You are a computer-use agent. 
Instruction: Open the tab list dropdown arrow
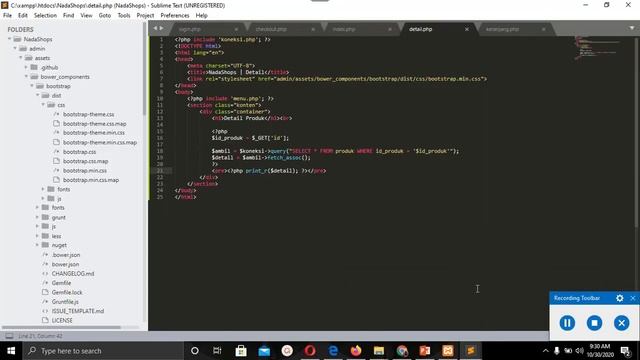point(632,28)
